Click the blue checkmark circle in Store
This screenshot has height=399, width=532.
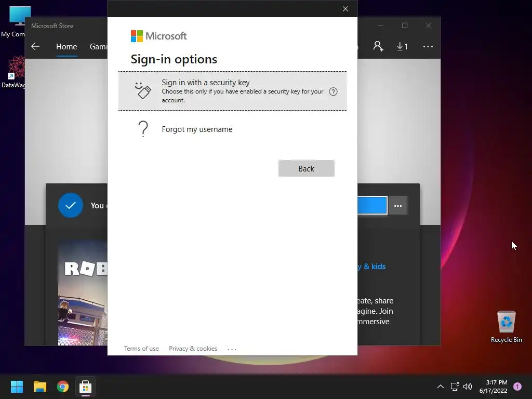71,205
